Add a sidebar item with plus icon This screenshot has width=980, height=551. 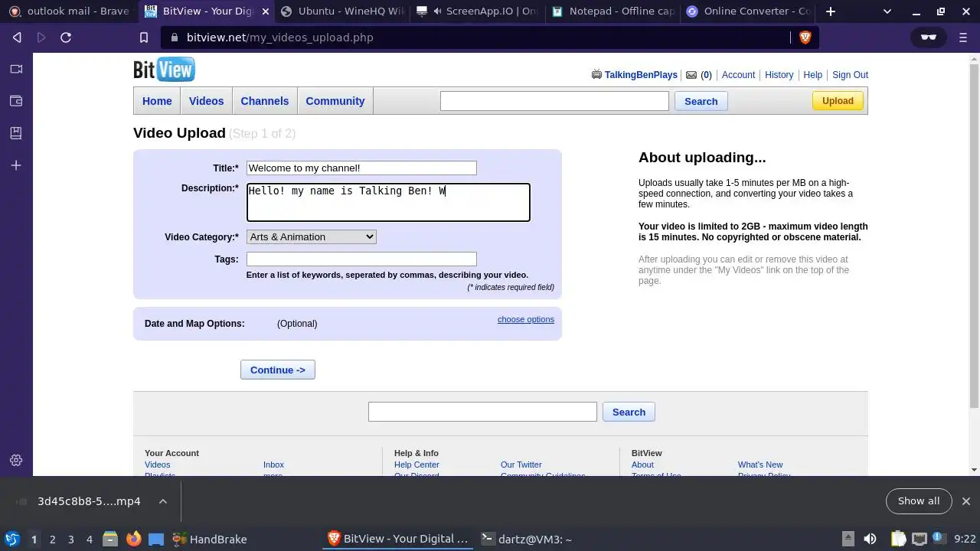[16, 165]
